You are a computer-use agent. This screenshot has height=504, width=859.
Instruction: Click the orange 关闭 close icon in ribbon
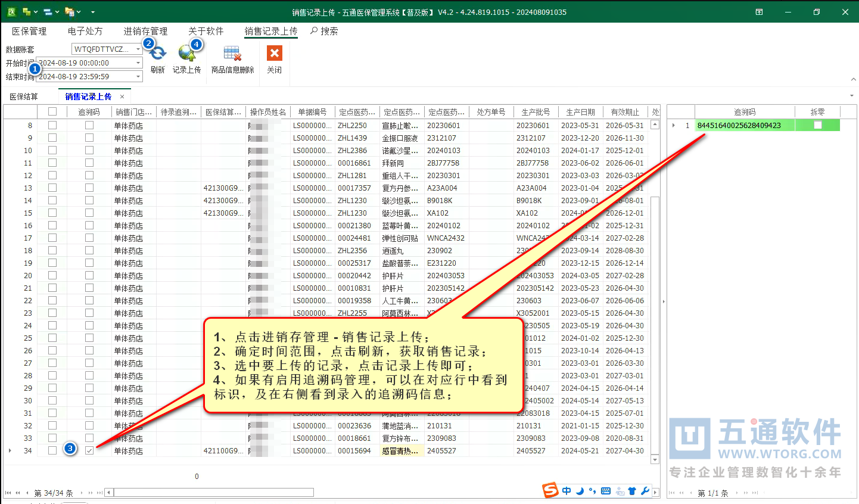274,53
